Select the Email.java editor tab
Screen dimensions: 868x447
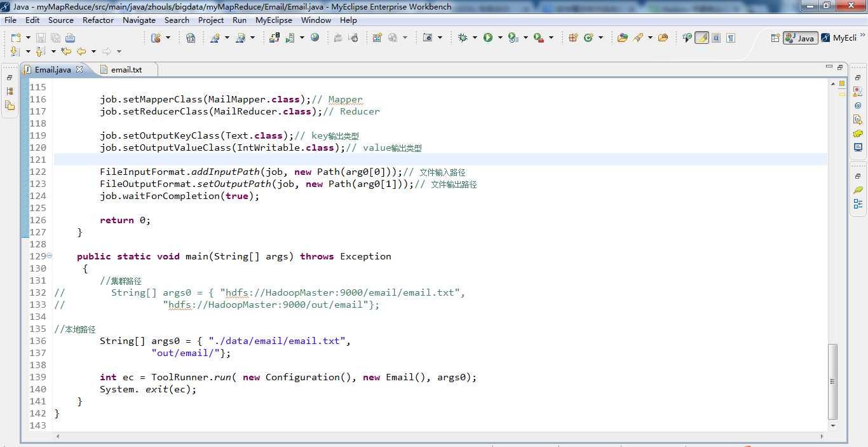(x=53, y=69)
